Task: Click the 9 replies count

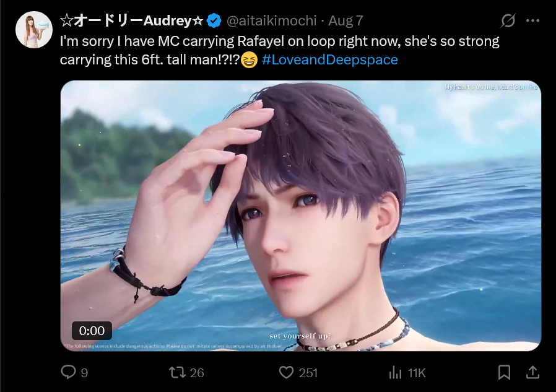Action: [x=84, y=373]
